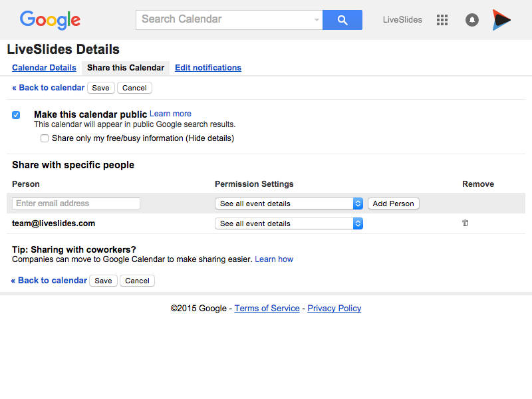Click the blue search magnifier button
Viewport: 532px width, 399px height.
click(342, 20)
